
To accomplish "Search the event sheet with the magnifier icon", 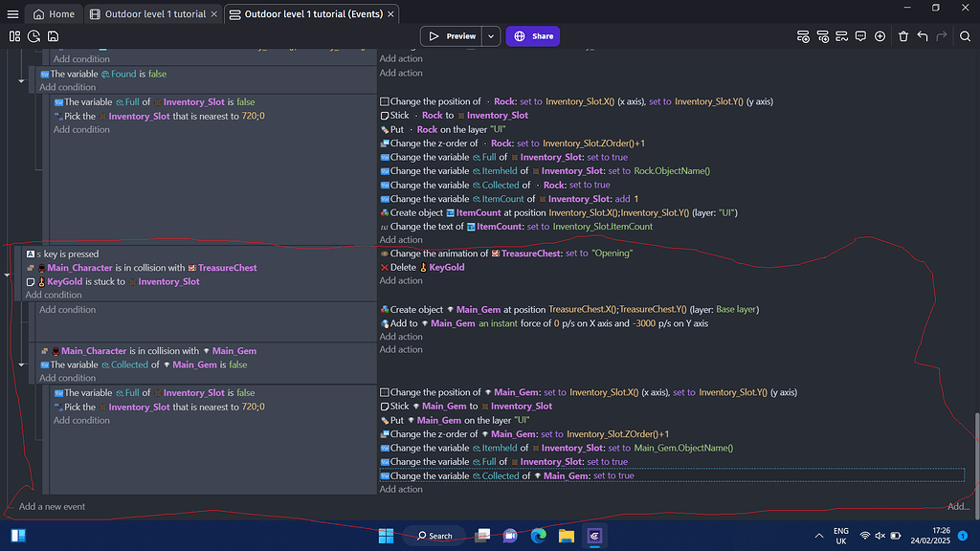I will tap(966, 35).
